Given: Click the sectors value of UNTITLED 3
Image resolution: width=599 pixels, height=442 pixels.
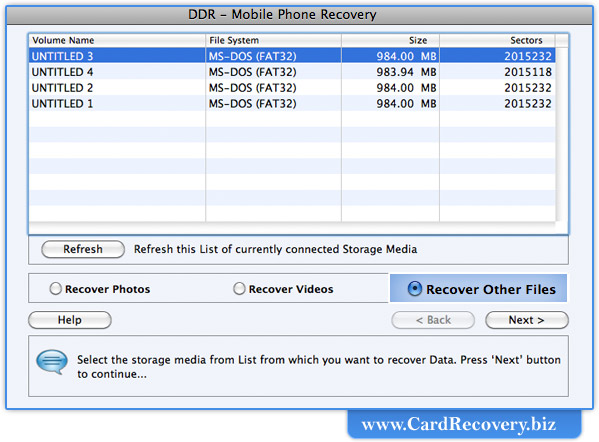Looking at the screenshot, I should point(528,56).
